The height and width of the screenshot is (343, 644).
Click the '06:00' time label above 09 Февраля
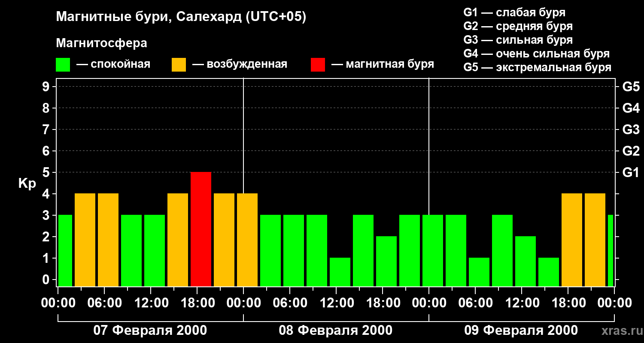(475, 303)
